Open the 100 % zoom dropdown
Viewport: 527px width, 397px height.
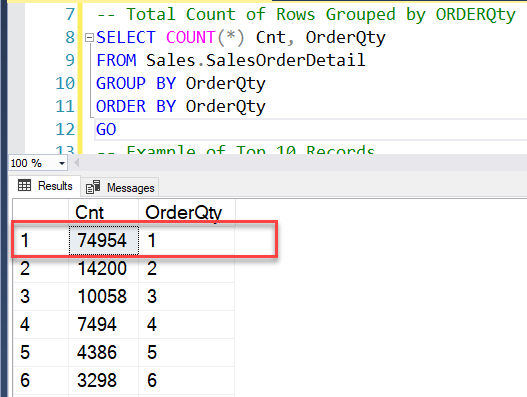pyautogui.click(x=62, y=163)
